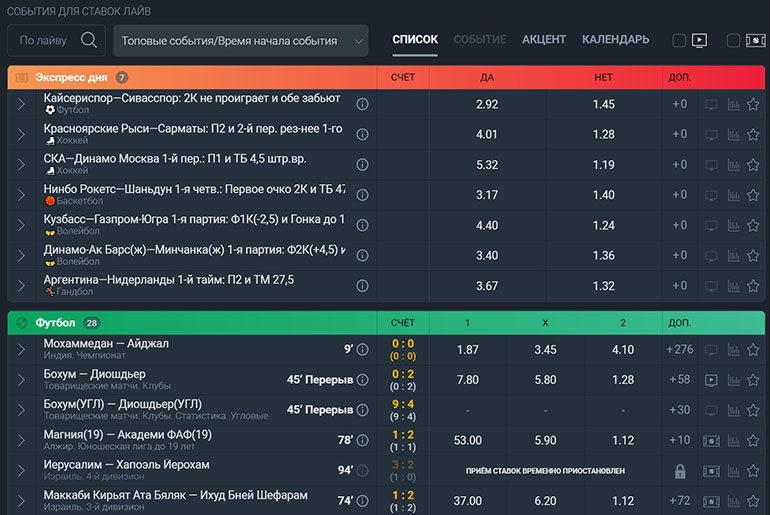Screen dimensions: 770x515
Task: Enable the video broadcast filter checkbox
Action: click(679, 41)
